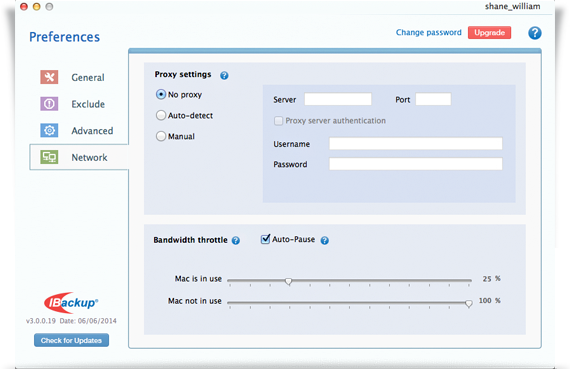This screenshot has height=369, width=570.
Task: Show help for Proxy settings
Action: 224,75
